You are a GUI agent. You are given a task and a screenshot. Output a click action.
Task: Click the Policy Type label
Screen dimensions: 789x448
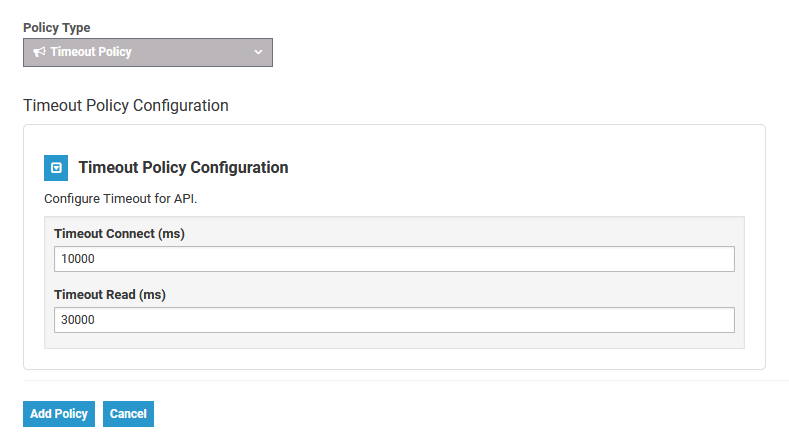point(56,28)
